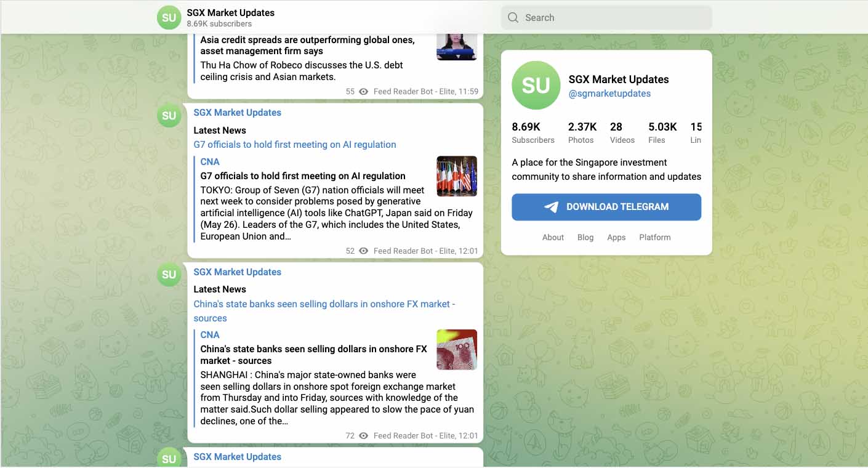This screenshot has width=868, height=468.
Task: Click the eye views icon on the G7 post
Action: (x=363, y=251)
